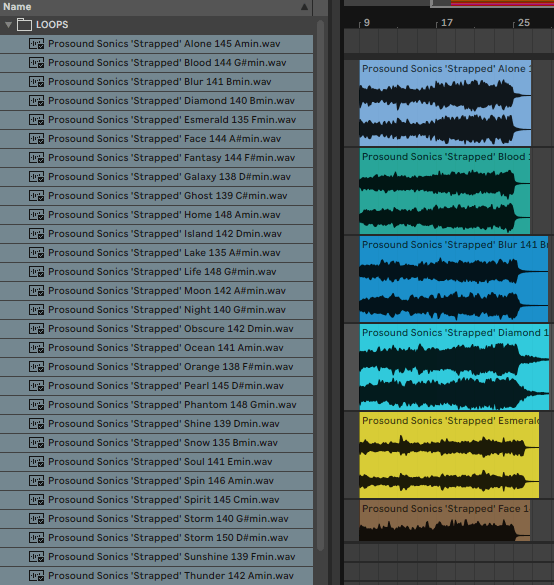The width and height of the screenshot is (554, 585).
Task: Click bar 9 marker on timeline ruler
Action: tap(364, 23)
